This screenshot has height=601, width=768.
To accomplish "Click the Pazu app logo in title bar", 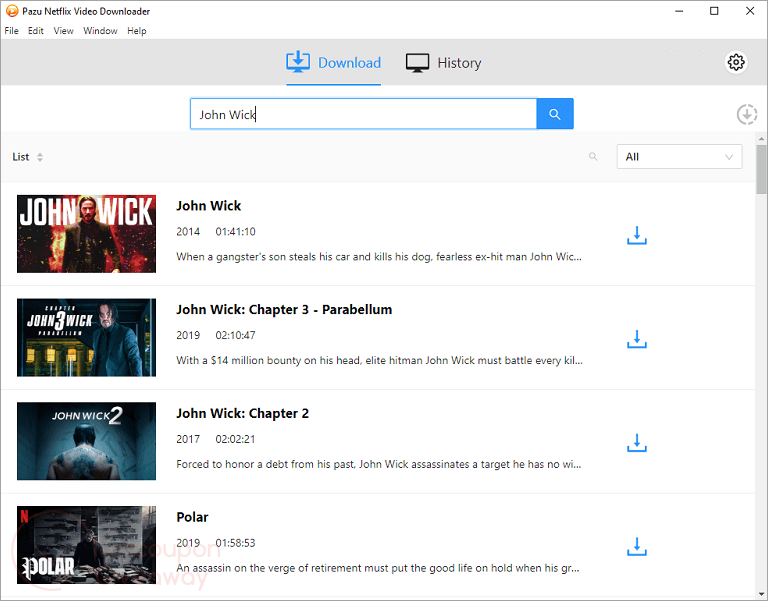I will 12,11.
